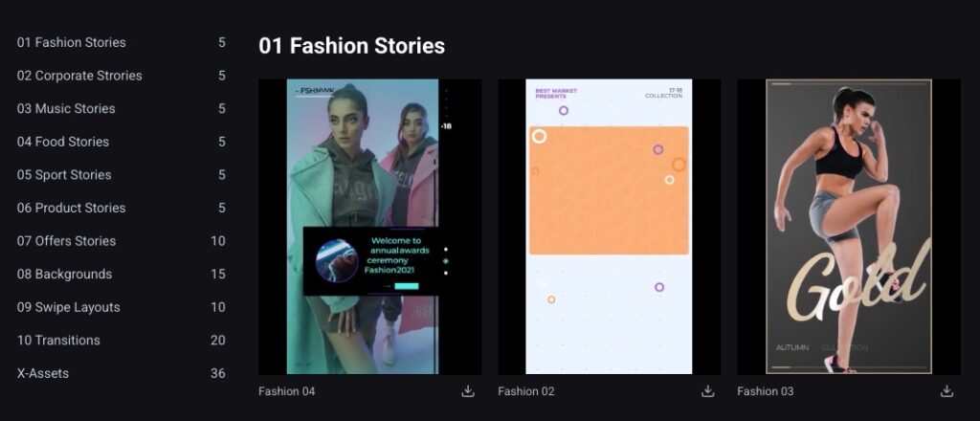980x421 pixels.
Task: Click download icon for Fashion 02
Action: click(707, 391)
